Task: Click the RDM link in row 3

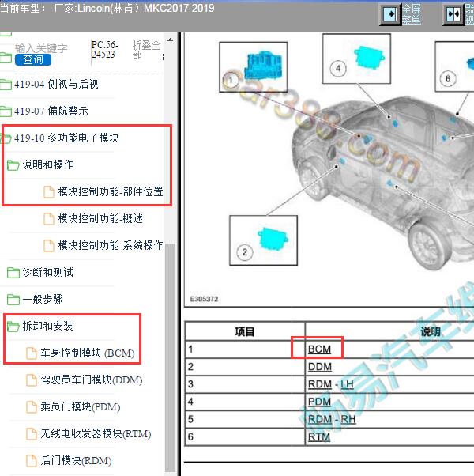Action: pyautogui.click(x=320, y=384)
